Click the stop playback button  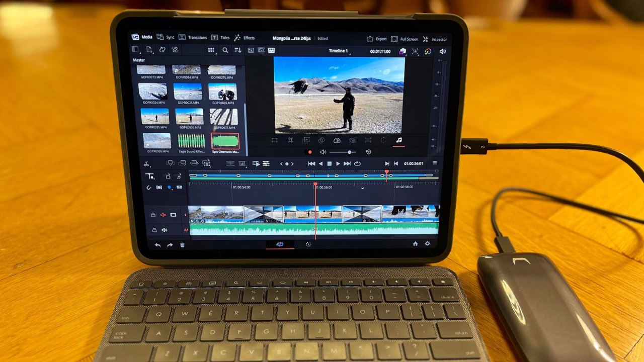point(330,163)
